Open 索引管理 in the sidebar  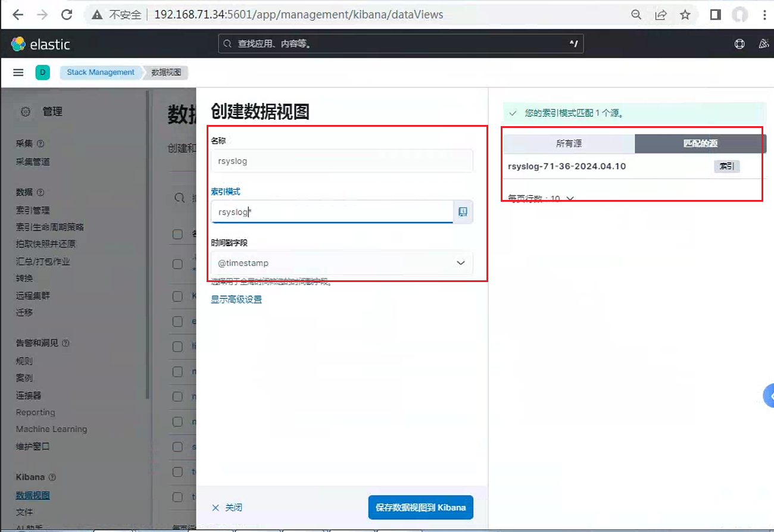click(x=33, y=210)
